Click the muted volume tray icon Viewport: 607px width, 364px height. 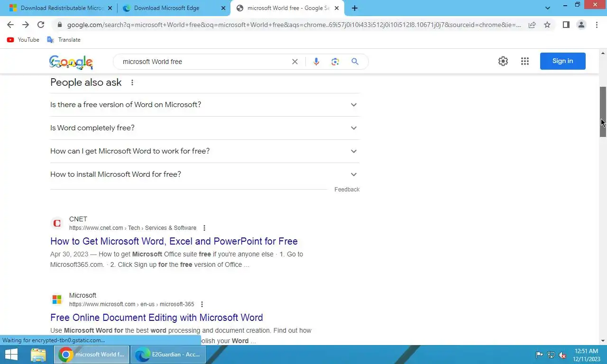coord(562,355)
